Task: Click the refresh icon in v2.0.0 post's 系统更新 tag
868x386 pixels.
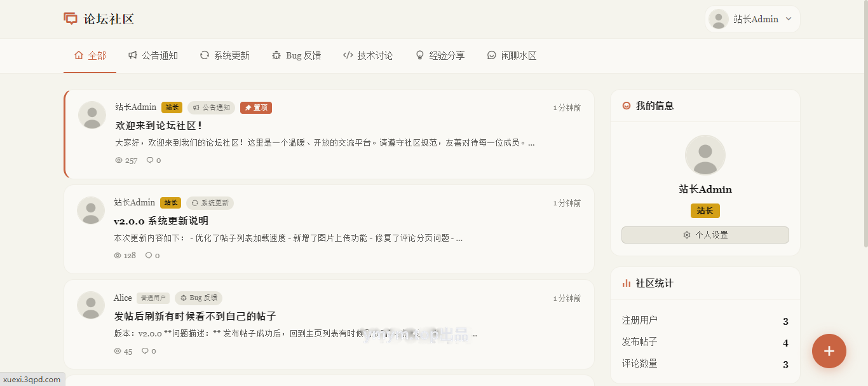Action: point(195,203)
